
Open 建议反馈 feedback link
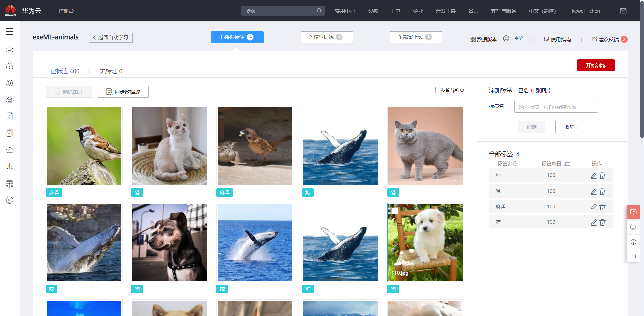pyautogui.click(x=605, y=39)
